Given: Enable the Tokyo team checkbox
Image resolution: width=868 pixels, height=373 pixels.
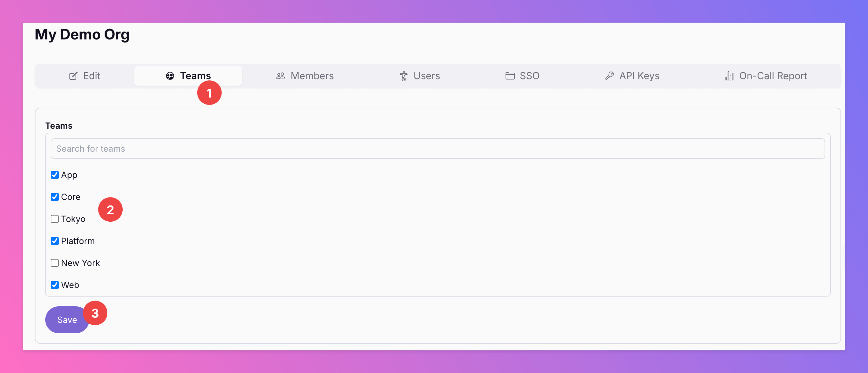Looking at the screenshot, I should point(54,219).
